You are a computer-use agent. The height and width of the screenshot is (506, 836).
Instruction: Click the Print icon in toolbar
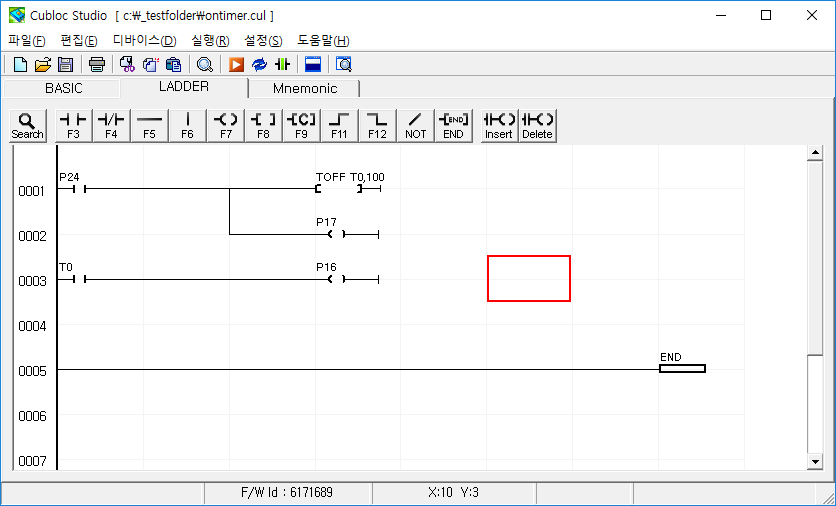coord(96,65)
